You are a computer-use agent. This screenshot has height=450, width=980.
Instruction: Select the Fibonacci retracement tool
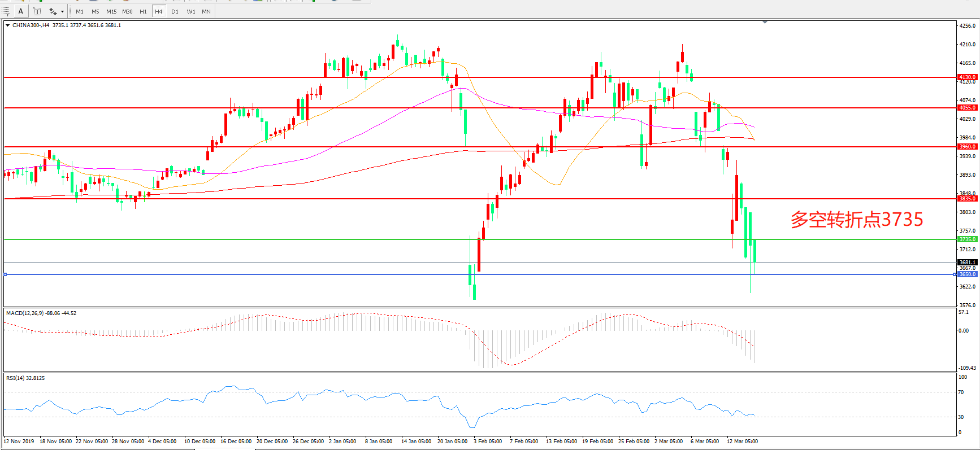click(6, 11)
